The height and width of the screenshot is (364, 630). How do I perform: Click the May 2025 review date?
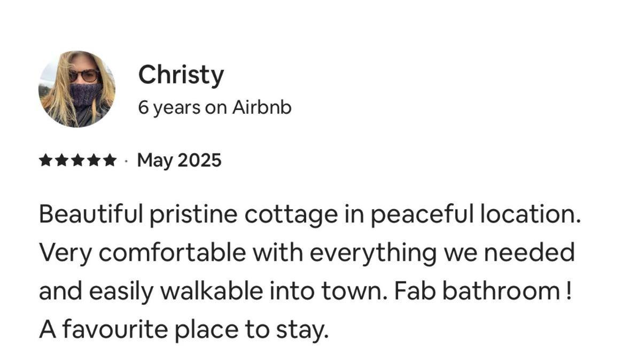(179, 160)
